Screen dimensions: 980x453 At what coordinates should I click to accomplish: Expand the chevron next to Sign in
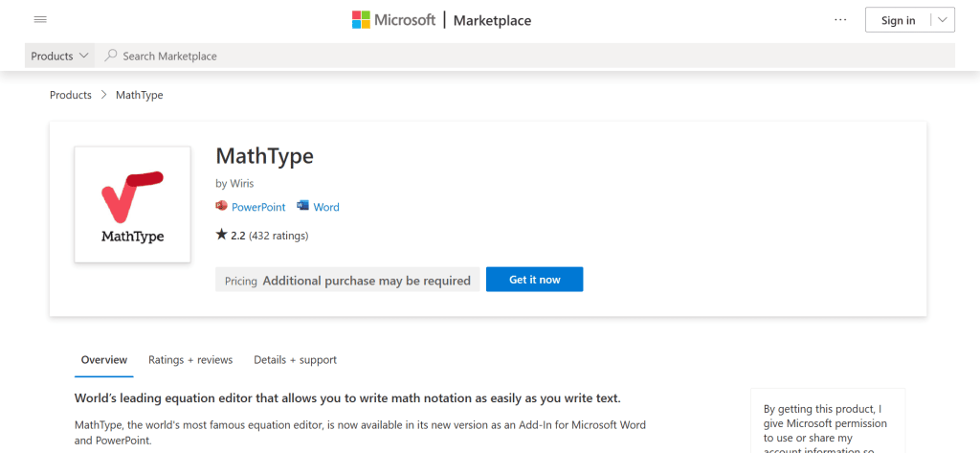pyautogui.click(x=943, y=20)
